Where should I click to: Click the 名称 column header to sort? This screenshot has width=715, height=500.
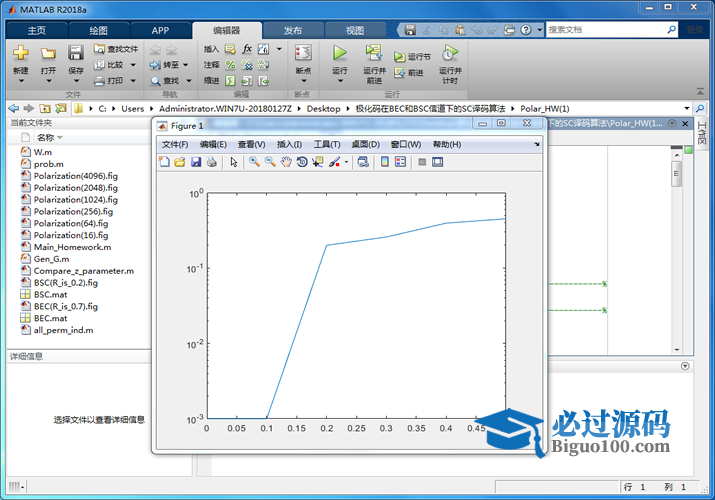coord(46,137)
